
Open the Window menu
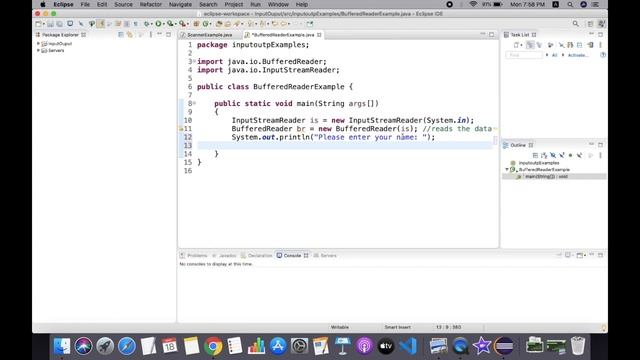[x=278, y=4]
